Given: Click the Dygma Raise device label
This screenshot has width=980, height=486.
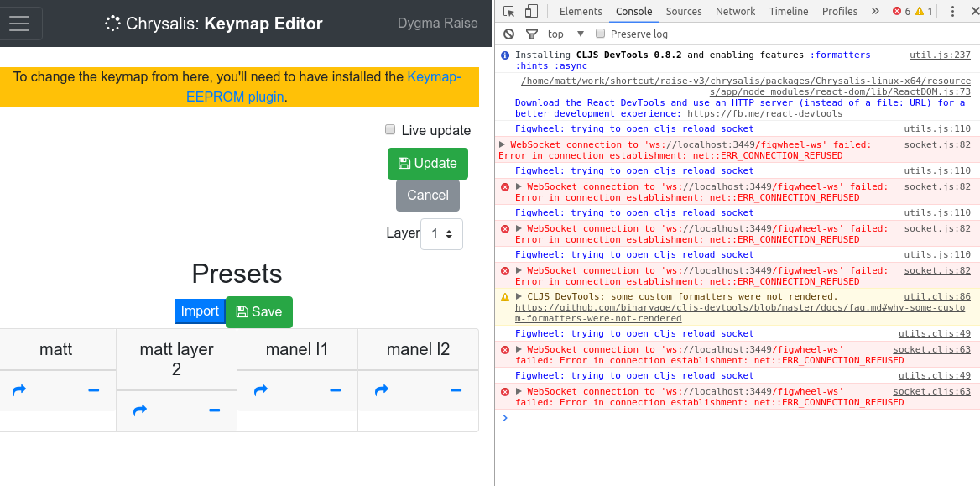Looking at the screenshot, I should [437, 24].
